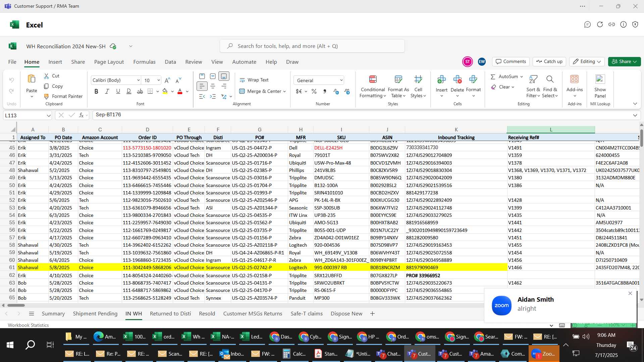Viewport: 644px width, 362px height.
Task: Toggle Strikethrough formatting
Action: coord(140,91)
